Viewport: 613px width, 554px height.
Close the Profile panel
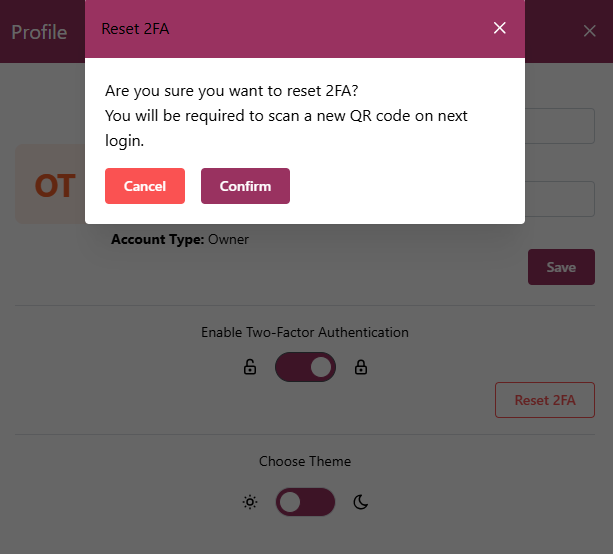pyautogui.click(x=589, y=31)
